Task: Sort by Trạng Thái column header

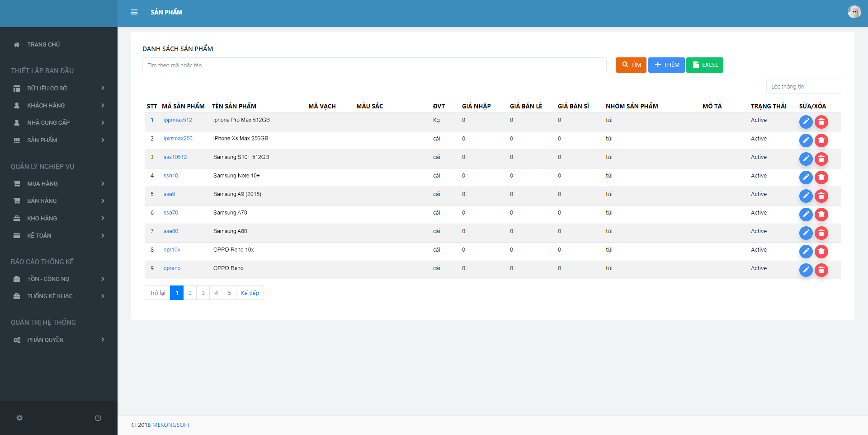Action: [x=769, y=106]
